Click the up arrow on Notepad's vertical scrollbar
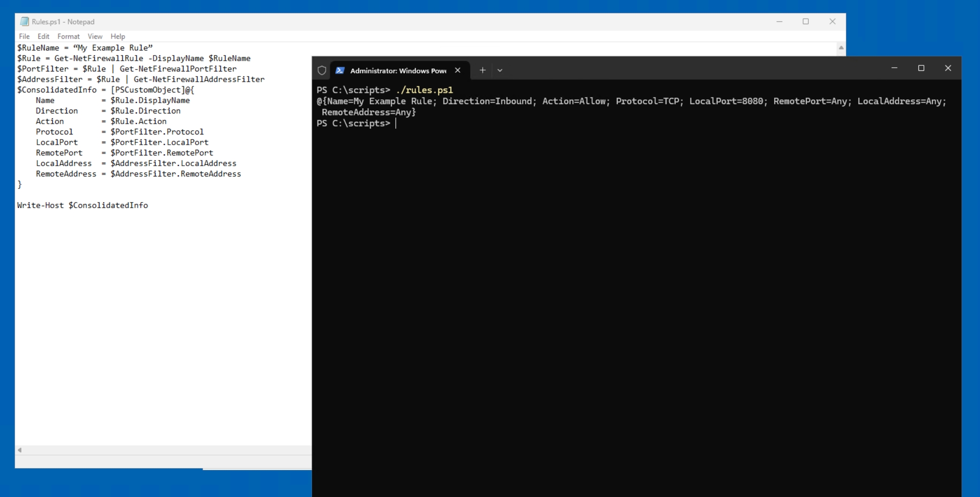 point(840,47)
